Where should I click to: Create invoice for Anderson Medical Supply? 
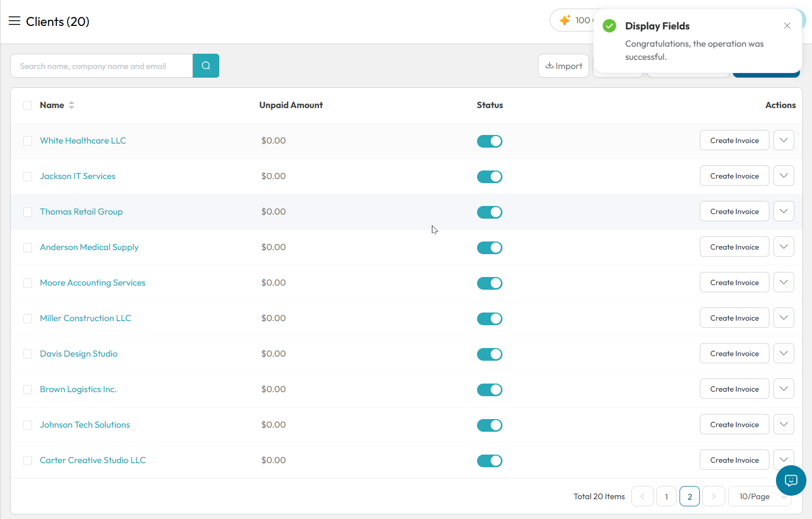[x=734, y=247]
